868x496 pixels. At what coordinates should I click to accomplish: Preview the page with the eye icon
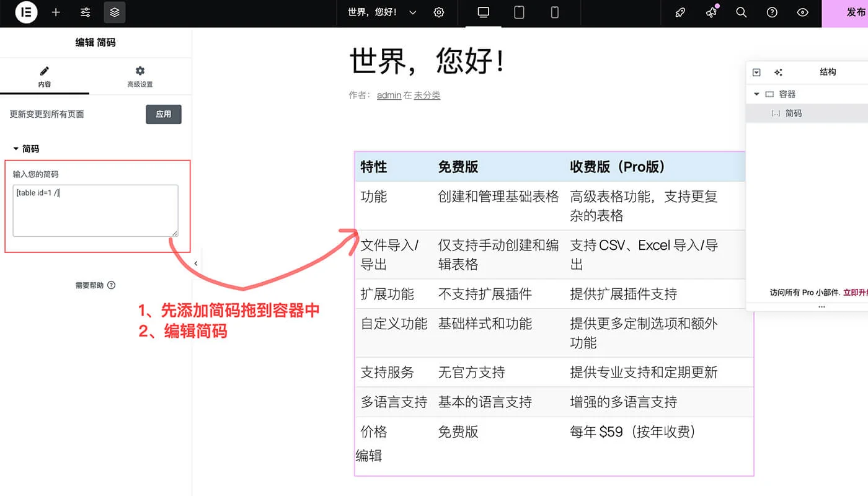[x=802, y=12]
